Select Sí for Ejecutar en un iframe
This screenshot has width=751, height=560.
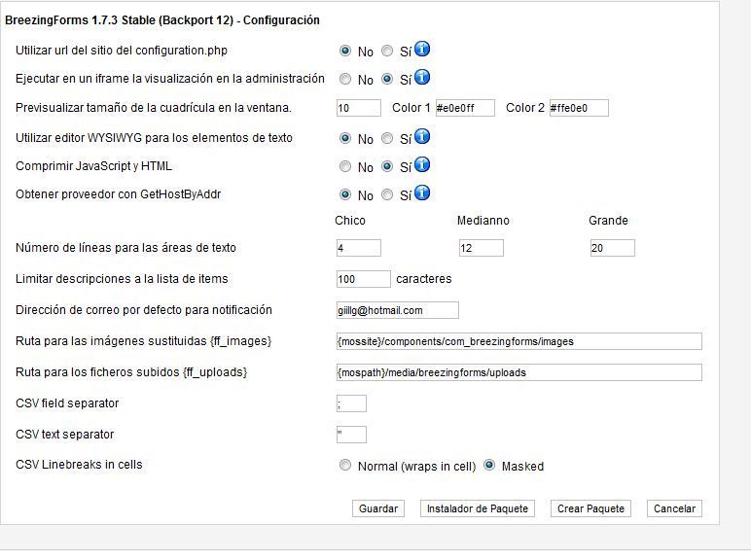pos(387,79)
